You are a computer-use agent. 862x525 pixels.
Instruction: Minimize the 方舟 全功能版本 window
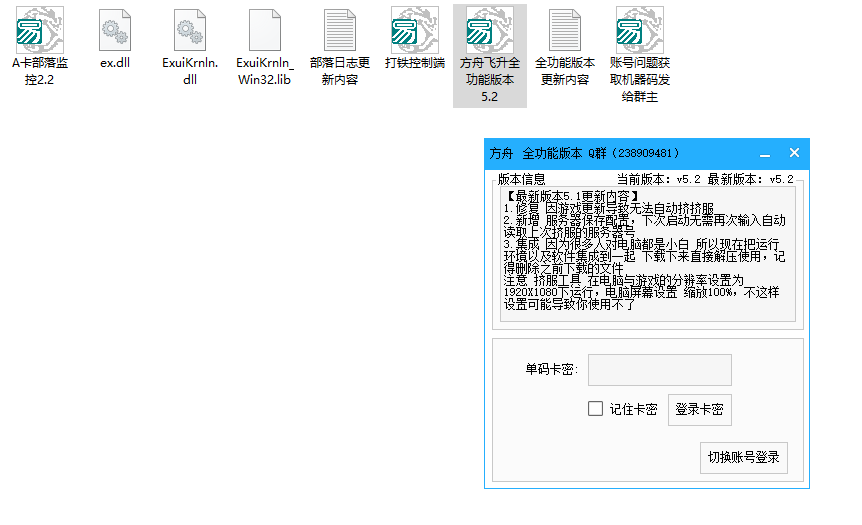(764, 154)
